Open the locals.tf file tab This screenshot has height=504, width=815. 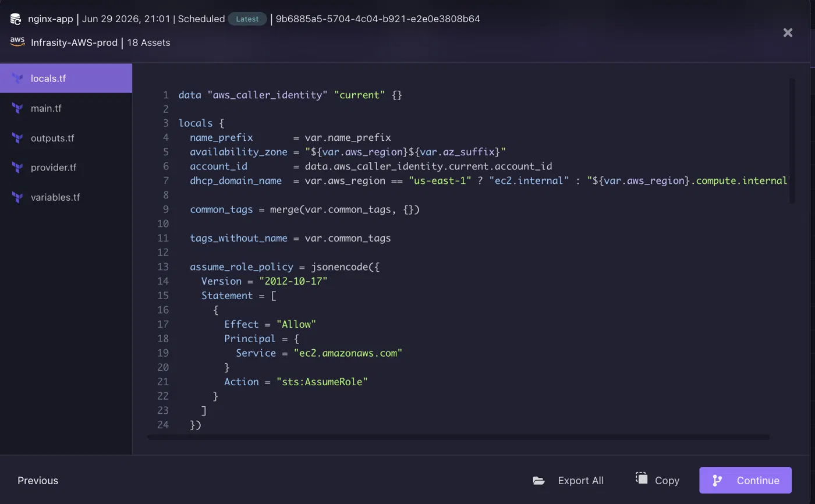[x=66, y=78]
